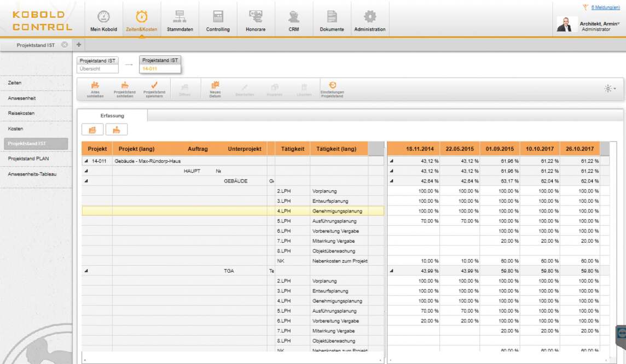Open Einstellungen Projektstand toolbar icon

(x=332, y=85)
